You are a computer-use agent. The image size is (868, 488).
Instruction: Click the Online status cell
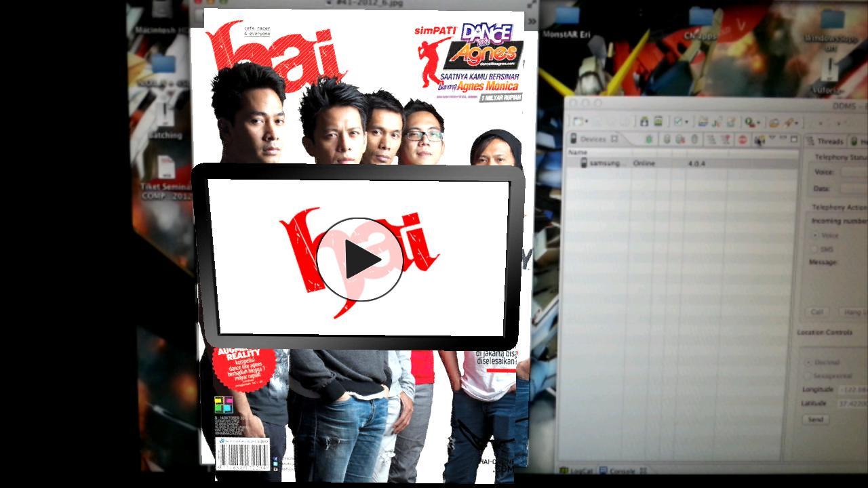click(x=644, y=163)
